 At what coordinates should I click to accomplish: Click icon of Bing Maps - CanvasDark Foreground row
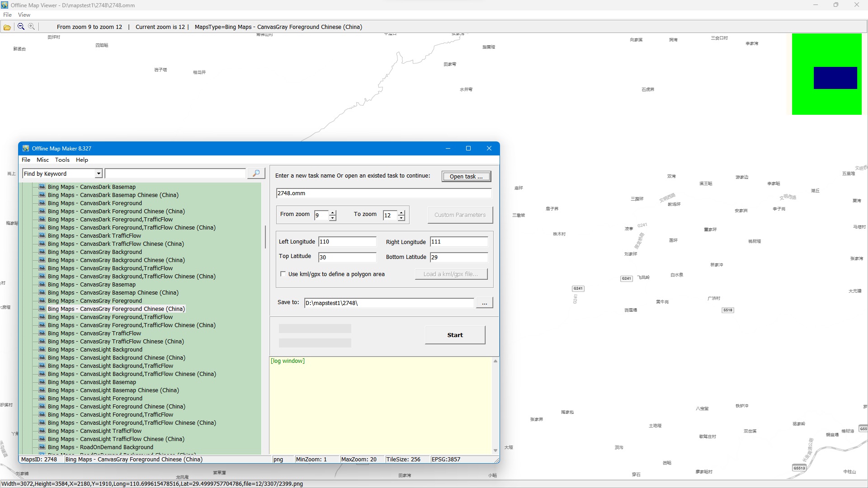42,203
